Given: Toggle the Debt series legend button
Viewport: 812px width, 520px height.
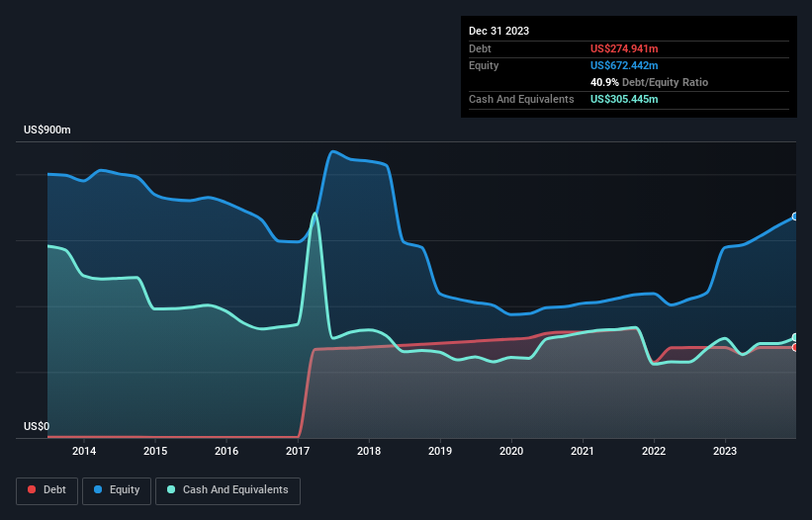Looking at the screenshot, I should pos(47,490).
